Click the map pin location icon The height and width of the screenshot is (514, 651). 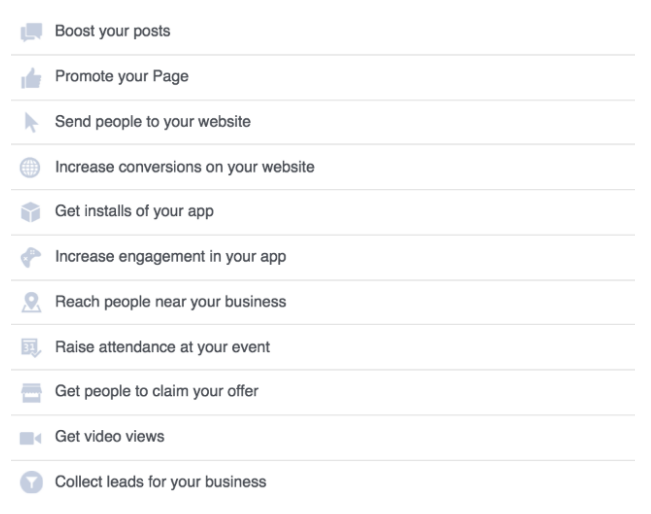pos(32,303)
